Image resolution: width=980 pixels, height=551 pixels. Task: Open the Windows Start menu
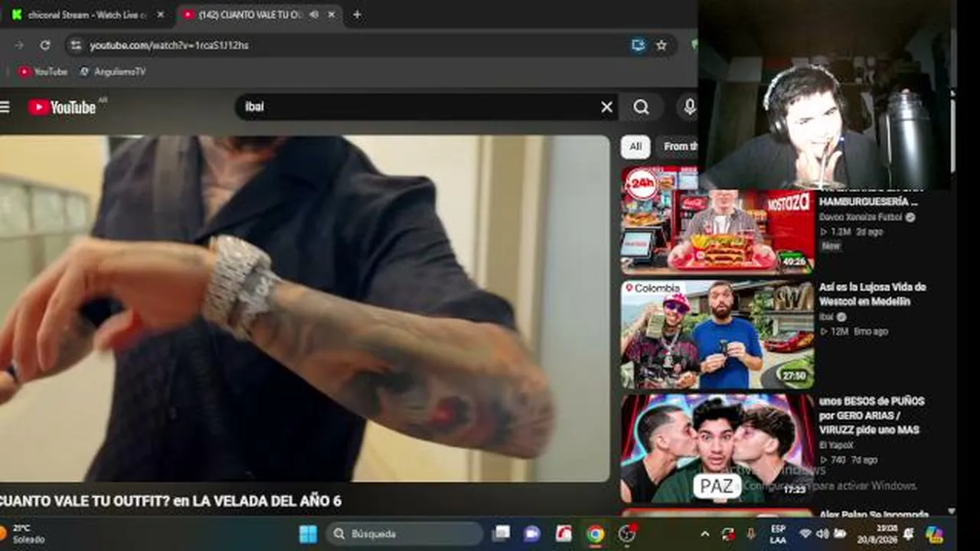pyautogui.click(x=308, y=533)
